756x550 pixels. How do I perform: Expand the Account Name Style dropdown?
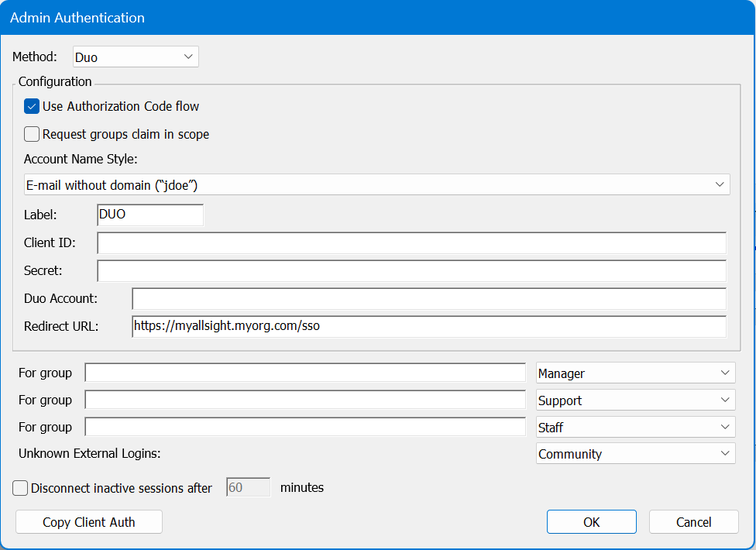point(376,184)
